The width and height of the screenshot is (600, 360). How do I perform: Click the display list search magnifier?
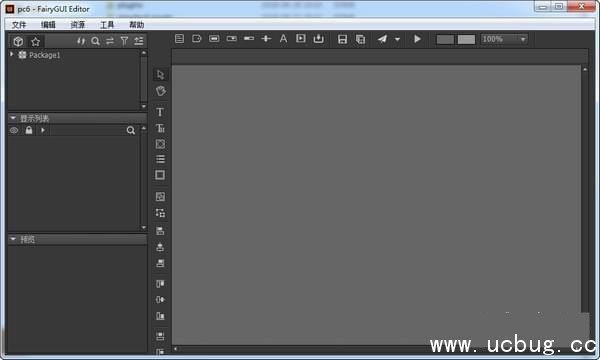click(130, 130)
